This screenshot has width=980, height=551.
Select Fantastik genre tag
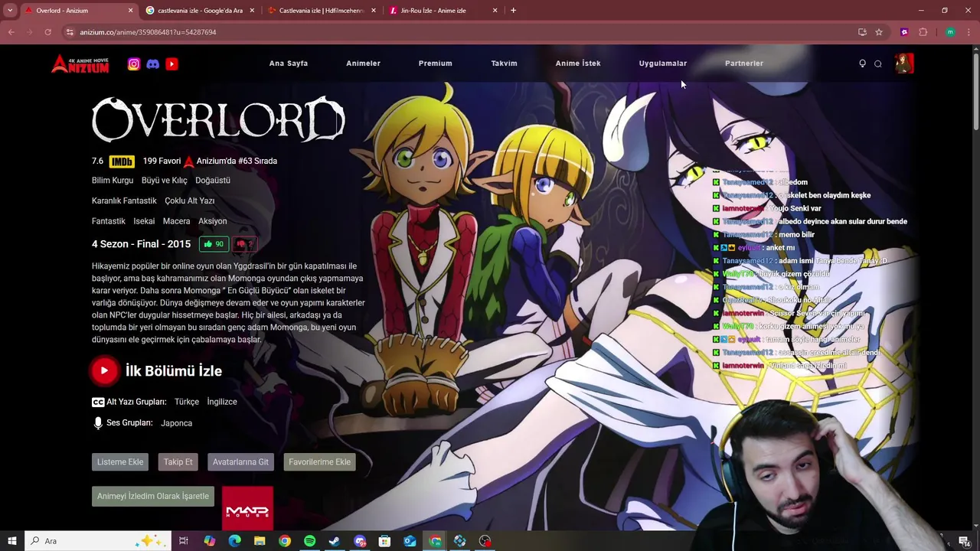pos(109,221)
